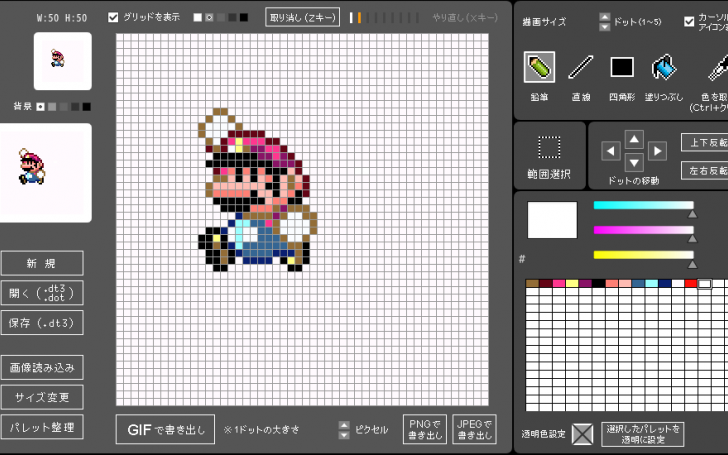The width and height of the screenshot is (728, 455).
Task: Click the JPEGで書き出し export button
Action: click(x=474, y=429)
